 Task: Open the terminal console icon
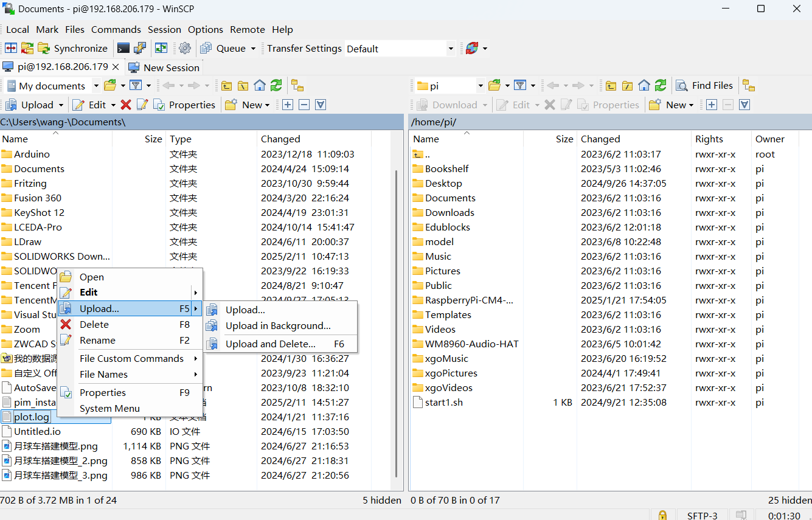click(x=123, y=49)
